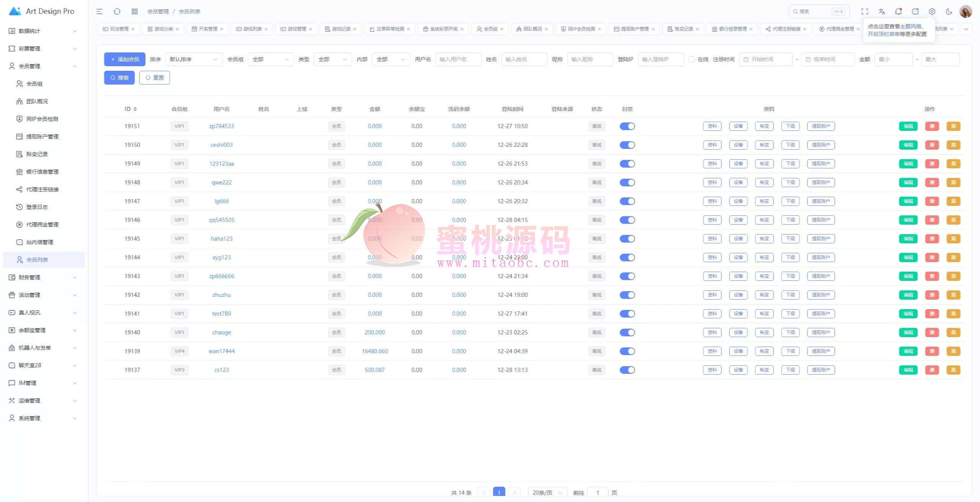Click the green edit button for ID 19148
The height and width of the screenshot is (502, 980).
pyautogui.click(x=908, y=183)
